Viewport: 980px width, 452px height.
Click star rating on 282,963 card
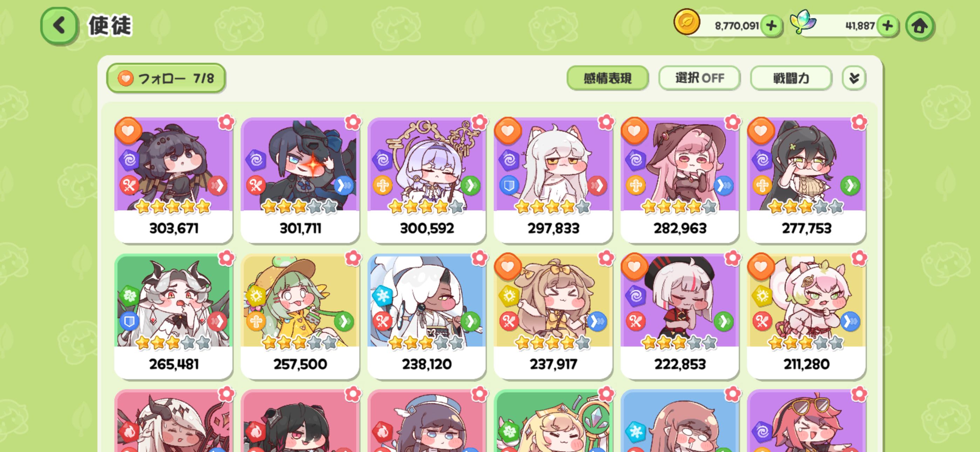(679, 207)
